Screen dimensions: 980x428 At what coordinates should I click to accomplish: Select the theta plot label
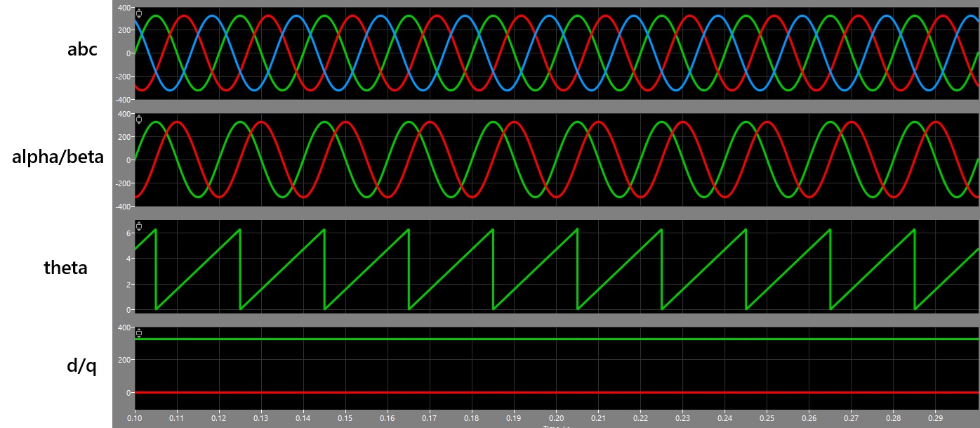tap(65, 268)
